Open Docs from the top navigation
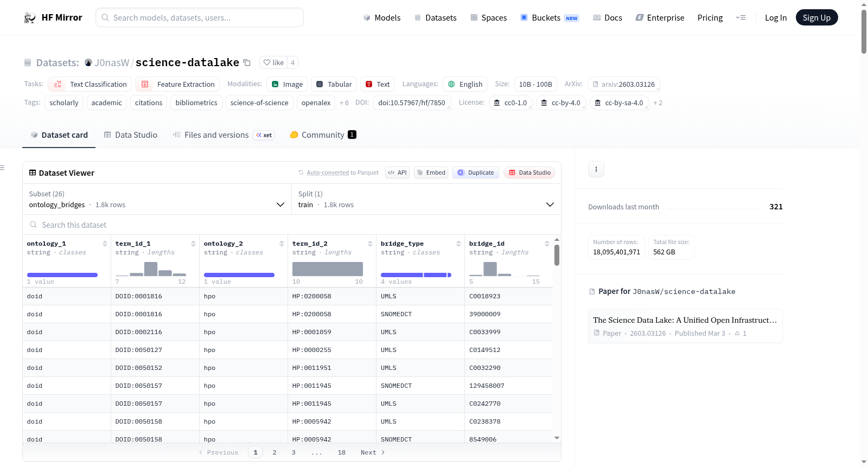This screenshot has height=467, width=868. click(608, 18)
